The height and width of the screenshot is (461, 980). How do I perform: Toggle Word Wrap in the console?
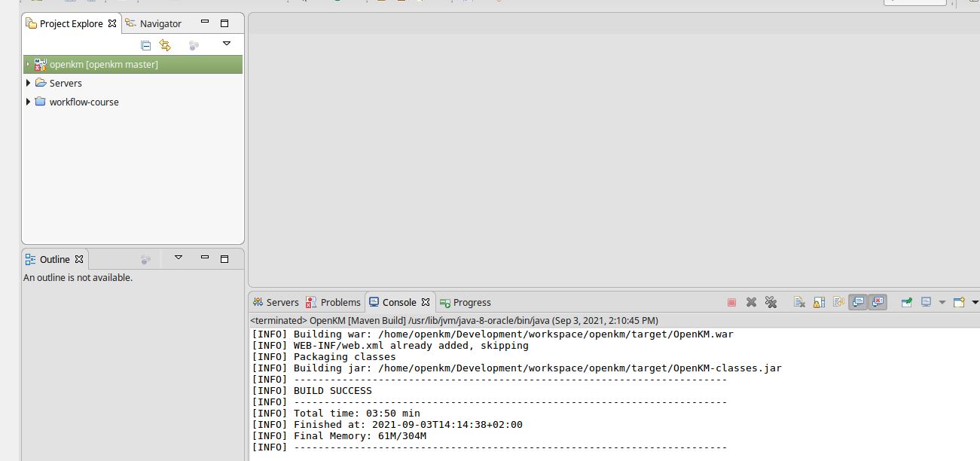coord(838,302)
